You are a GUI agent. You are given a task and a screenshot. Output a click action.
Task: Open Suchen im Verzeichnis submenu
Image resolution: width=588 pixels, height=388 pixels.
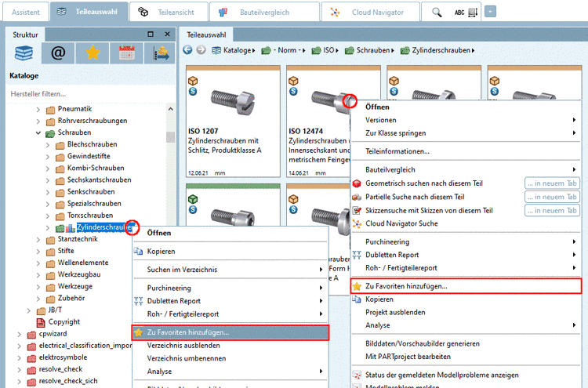[230, 270]
